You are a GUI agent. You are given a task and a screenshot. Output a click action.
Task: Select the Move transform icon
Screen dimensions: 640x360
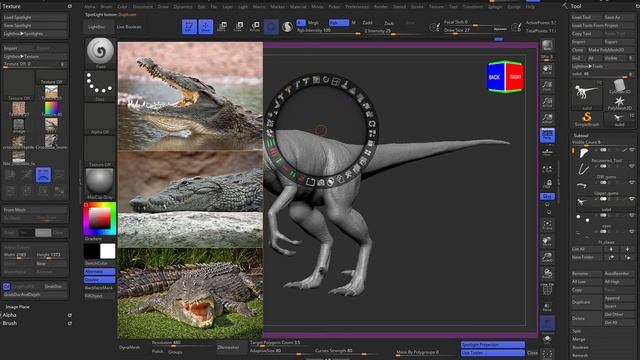[x=222, y=27]
